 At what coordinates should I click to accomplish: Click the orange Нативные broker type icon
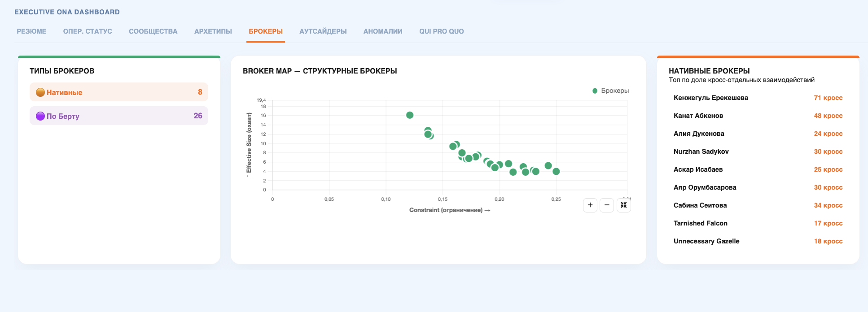(x=40, y=92)
